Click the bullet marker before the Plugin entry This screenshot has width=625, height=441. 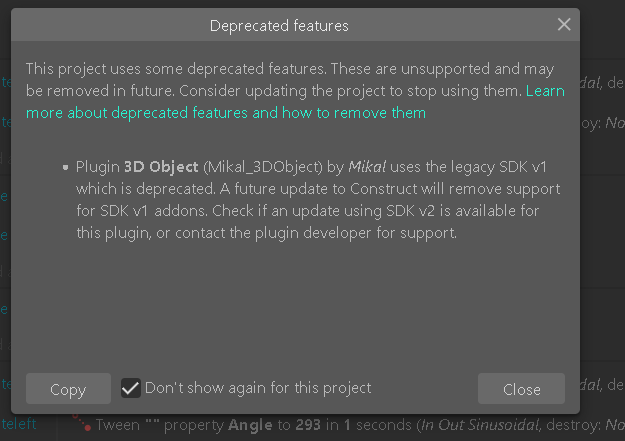(x=65, y=167)
